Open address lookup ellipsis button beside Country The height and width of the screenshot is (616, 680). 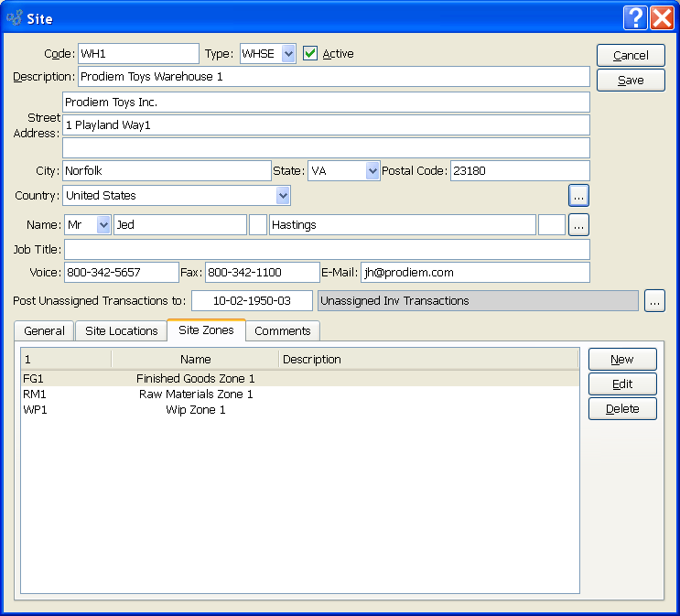tap(578, 195)
